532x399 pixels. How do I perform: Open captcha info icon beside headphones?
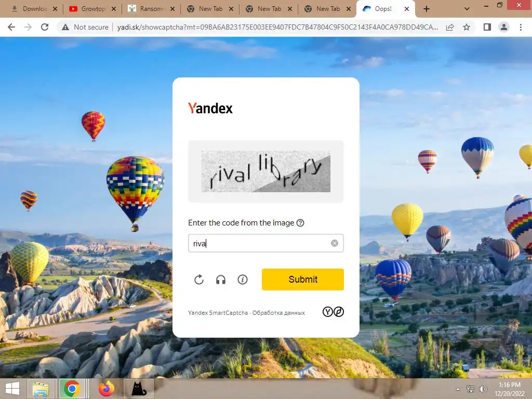point(243,280)
